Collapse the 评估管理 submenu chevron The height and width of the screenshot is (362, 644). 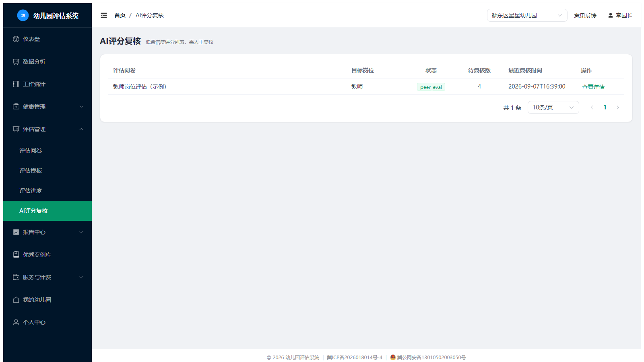pyautogui.click(x=81, y=129)
